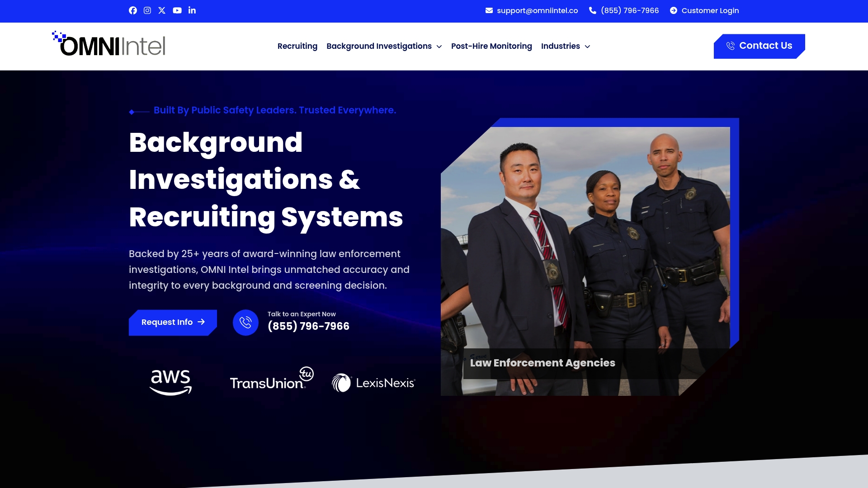
Task: Visit the Instagram profile icon
Action: [147, 10]
